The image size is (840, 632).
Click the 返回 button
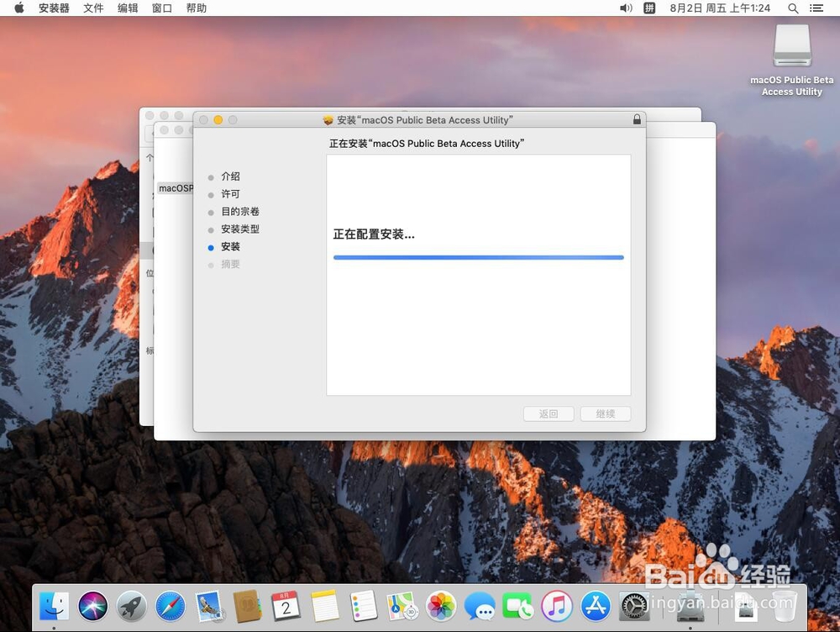pos(549,413)
